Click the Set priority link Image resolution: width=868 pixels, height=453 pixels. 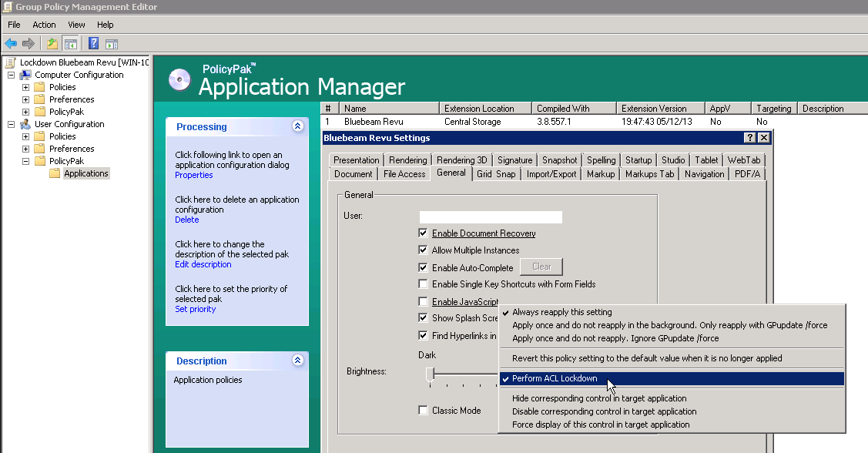coord(196,309)
